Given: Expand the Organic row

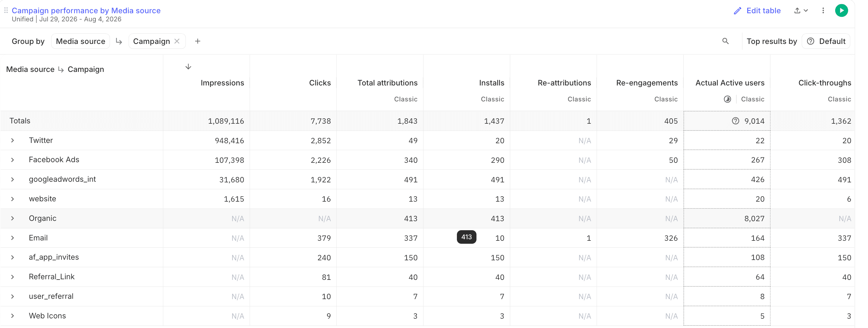Looking at the screenshot, I should 12,218.
